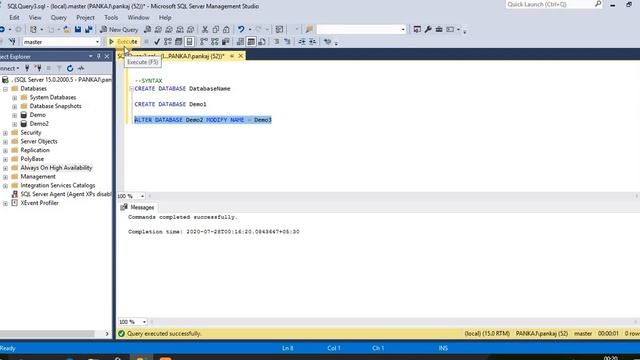Toggle Include Actual Execution Plan icon
Image resolution: width=640 pixels, height=360 pixels.
coord(204,42)
